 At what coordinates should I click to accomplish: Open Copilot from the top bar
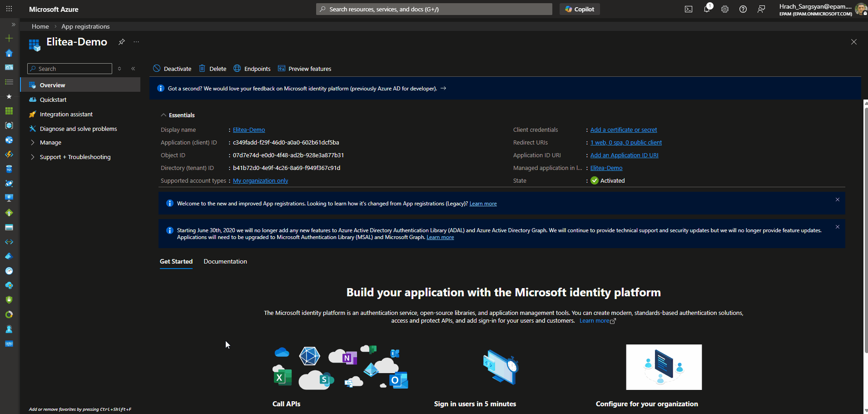(580, 9)
